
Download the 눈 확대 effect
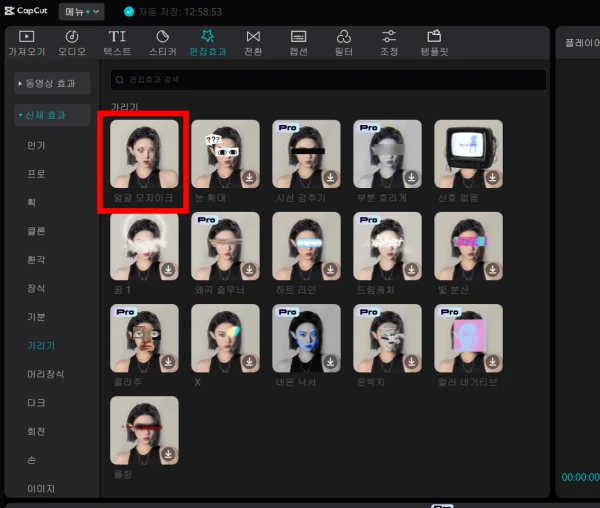point(249,177)
